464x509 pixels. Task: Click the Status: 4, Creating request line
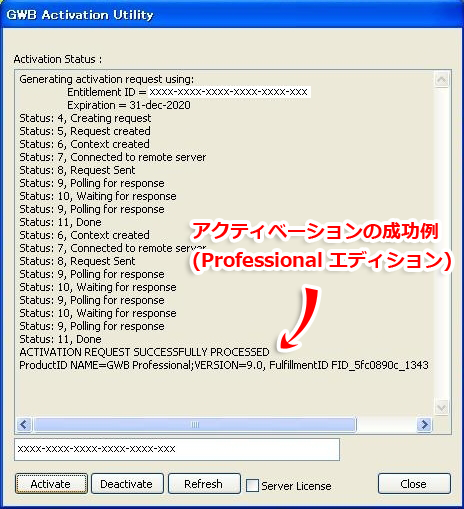point(85,118)
